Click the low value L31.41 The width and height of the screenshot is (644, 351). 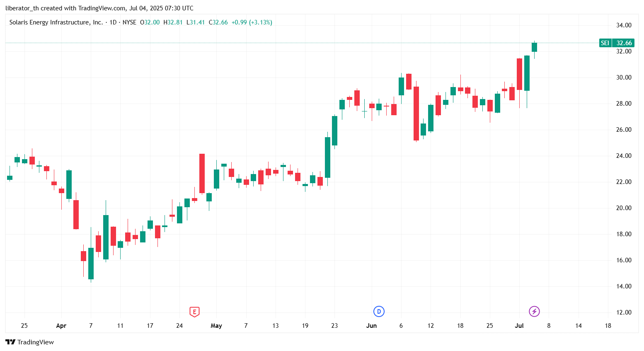pos(196,22)
